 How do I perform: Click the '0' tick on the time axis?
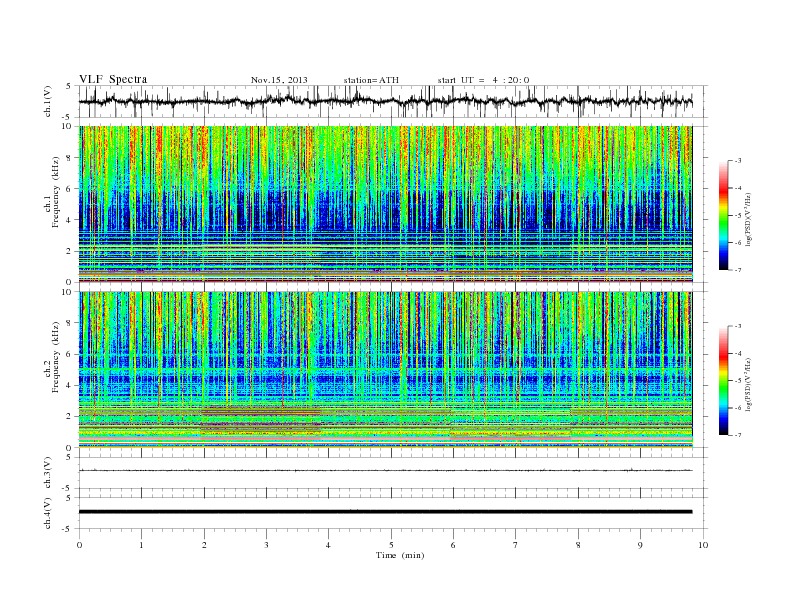coord(79,545)
